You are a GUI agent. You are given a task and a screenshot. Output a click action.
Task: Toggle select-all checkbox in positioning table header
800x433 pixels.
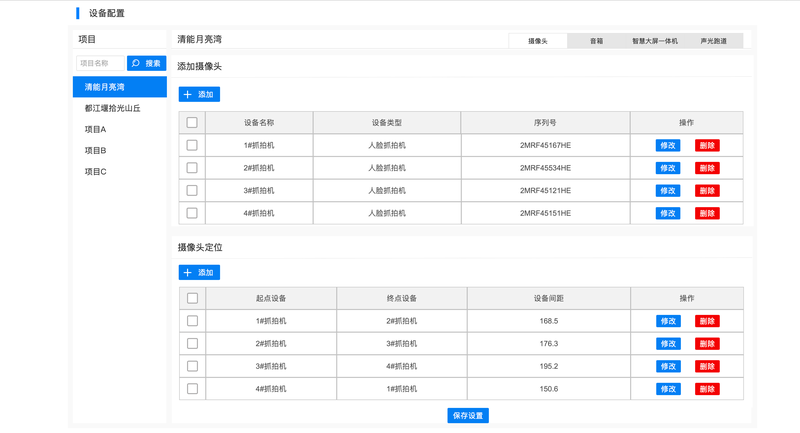[x=192, y=298]
